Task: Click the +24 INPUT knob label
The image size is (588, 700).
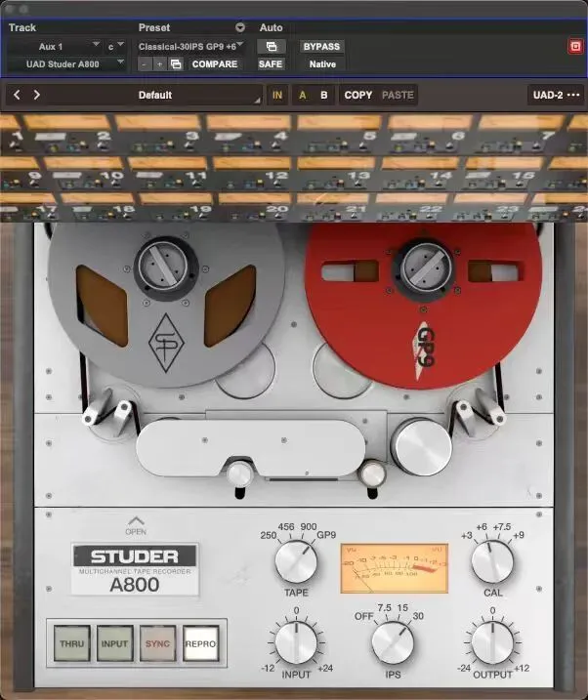Action: pos(325,669)
